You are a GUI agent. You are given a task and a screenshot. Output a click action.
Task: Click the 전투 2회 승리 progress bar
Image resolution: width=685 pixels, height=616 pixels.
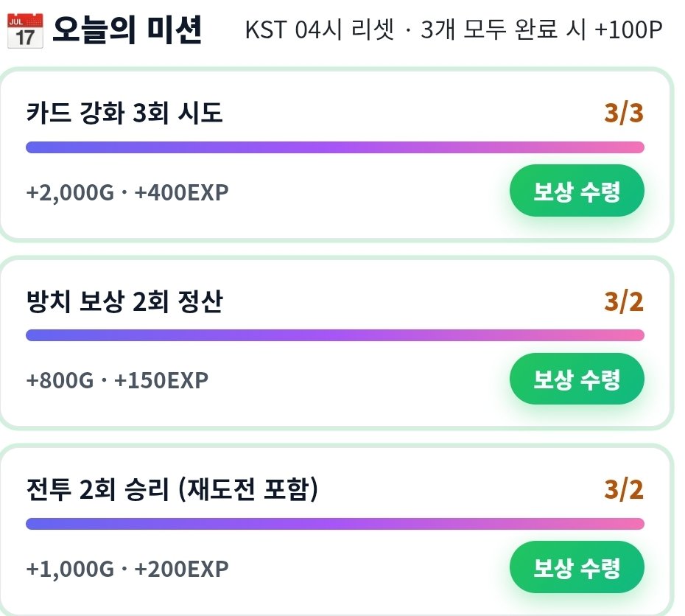[x=335, y=523]
